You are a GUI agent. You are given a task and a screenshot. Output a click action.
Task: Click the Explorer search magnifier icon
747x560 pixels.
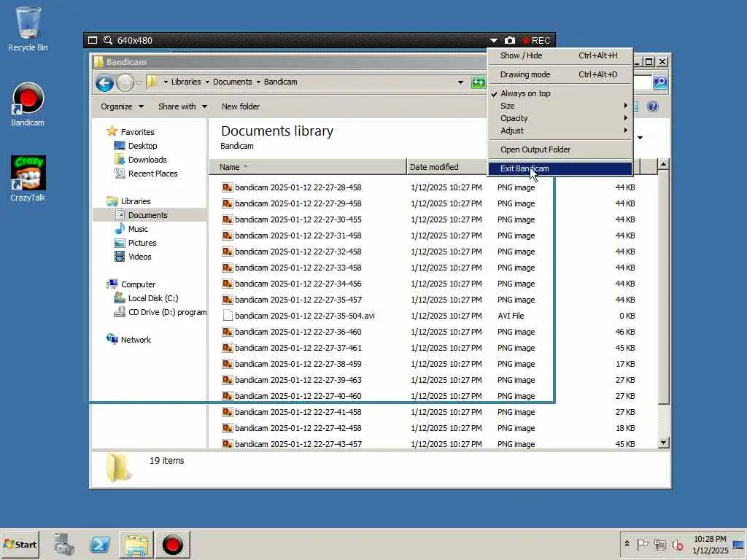tap(660, 82)
